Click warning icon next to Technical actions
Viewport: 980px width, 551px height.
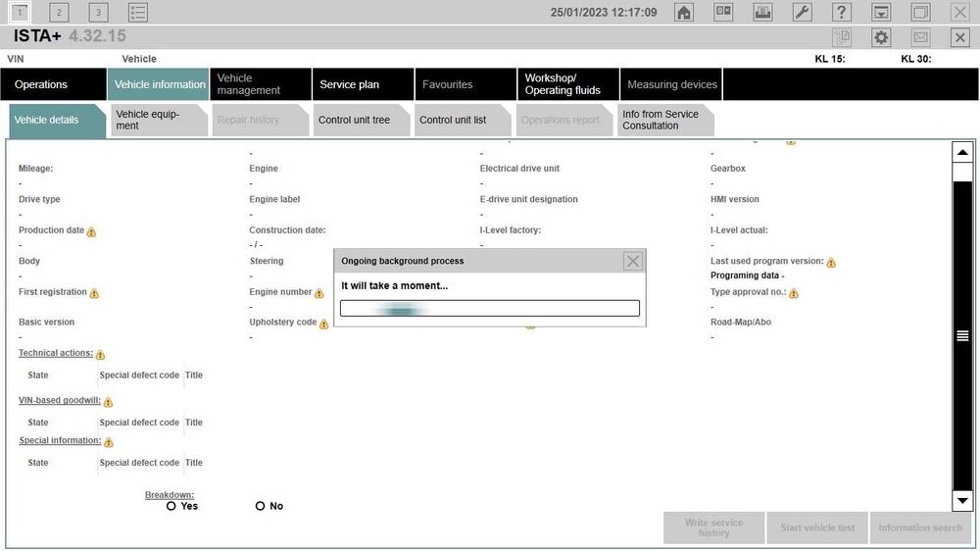pyautogui.click(x=100, y=355)
